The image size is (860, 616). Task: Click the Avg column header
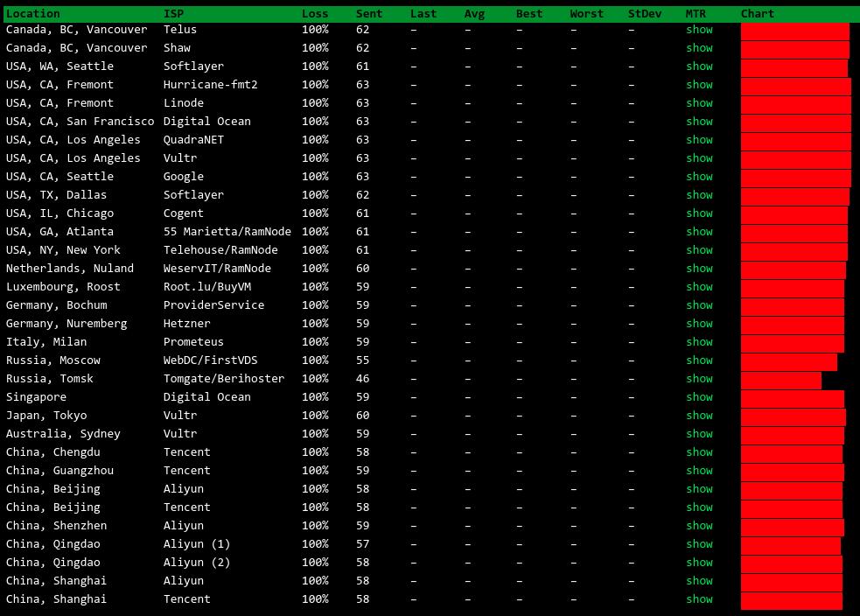click(474, 14)
